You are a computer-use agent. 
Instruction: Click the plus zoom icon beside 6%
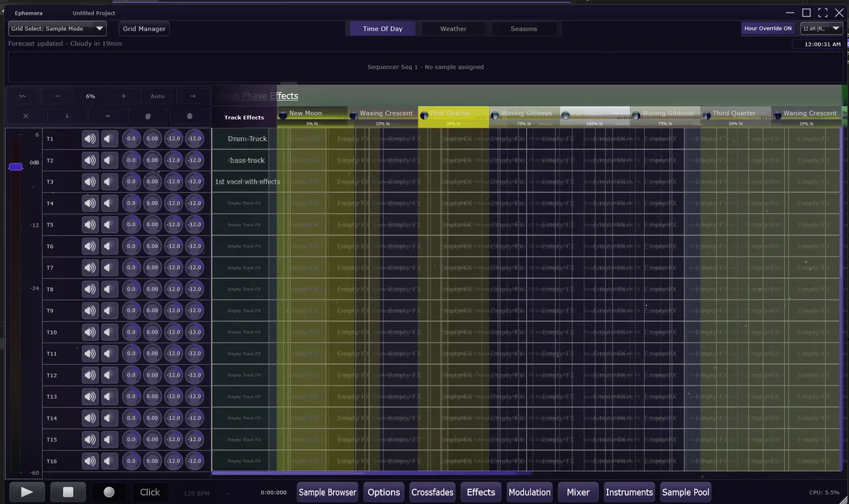(x=123, y=96)
